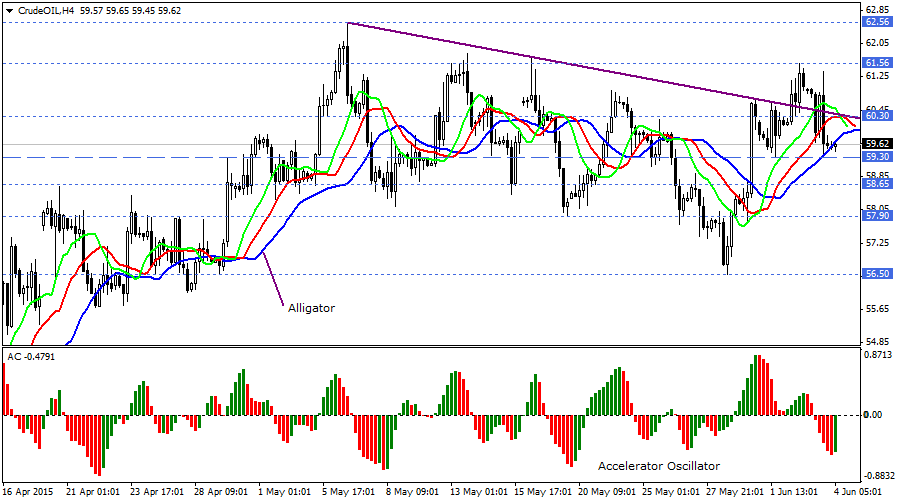Select the current price 59.62 label
Image resolution: width=900 pixels, height=500 pixels.
coord(879,144)
